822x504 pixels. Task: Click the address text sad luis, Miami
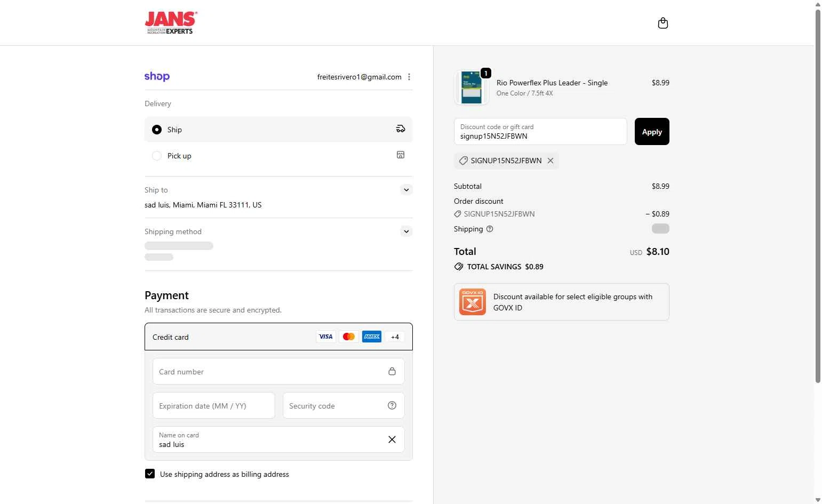(203, 205)
